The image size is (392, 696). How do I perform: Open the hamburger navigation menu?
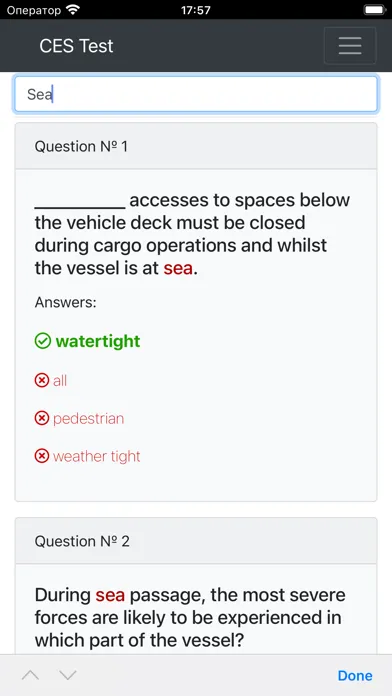coord(350,46)
